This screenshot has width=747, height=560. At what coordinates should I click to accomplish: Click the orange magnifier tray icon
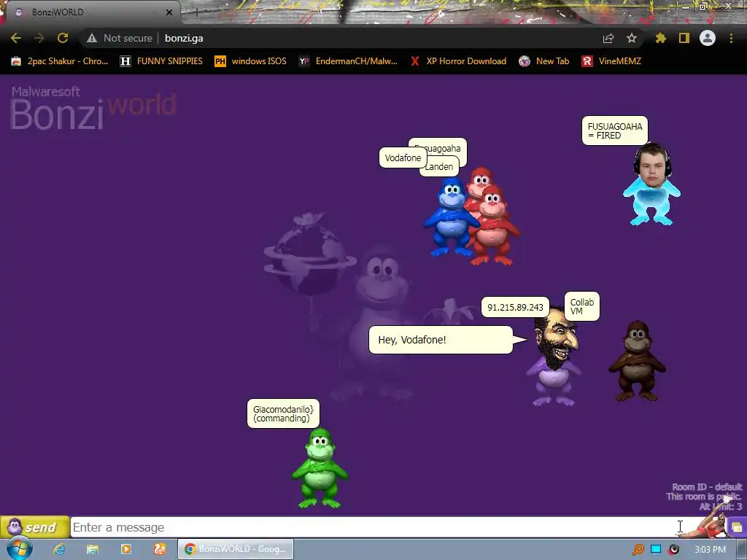click(x=638, y=549)
